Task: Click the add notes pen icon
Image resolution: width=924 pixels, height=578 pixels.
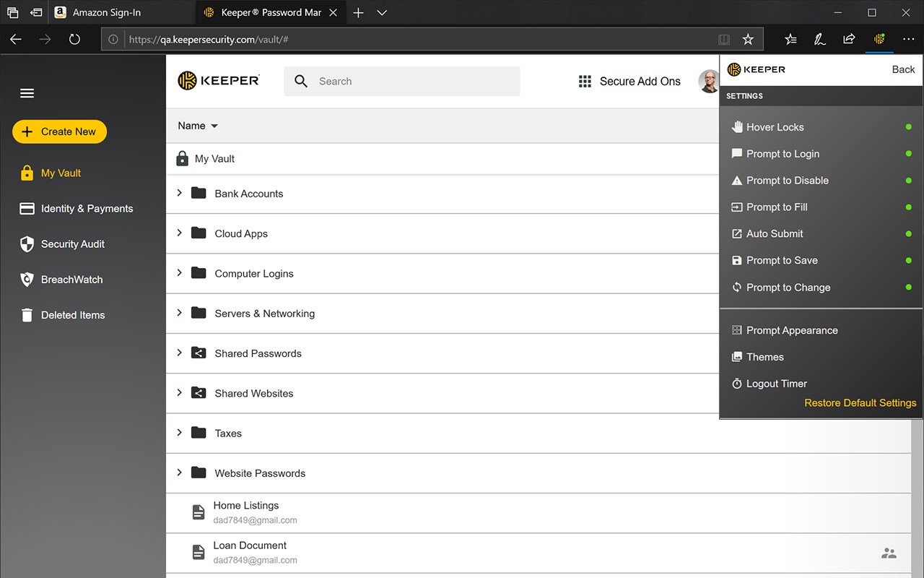Action: click(819, 39)
